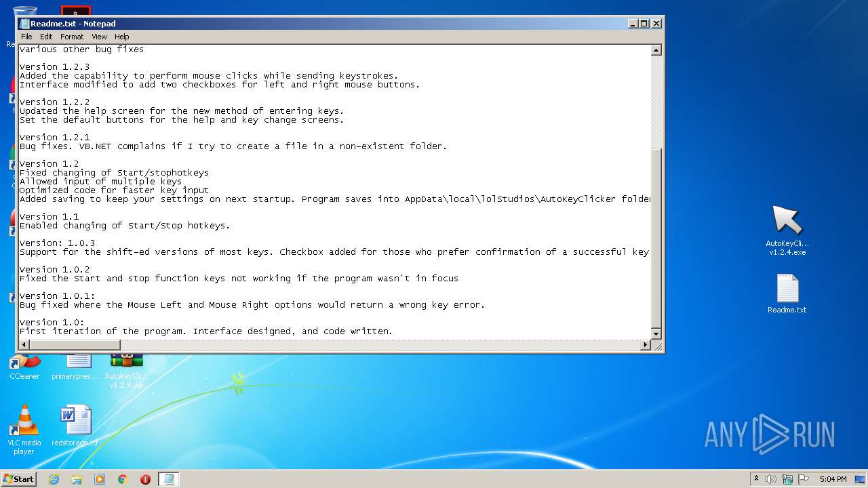
Task: Click the 'Various other bug fixes' line
Action: pos(81,49)
